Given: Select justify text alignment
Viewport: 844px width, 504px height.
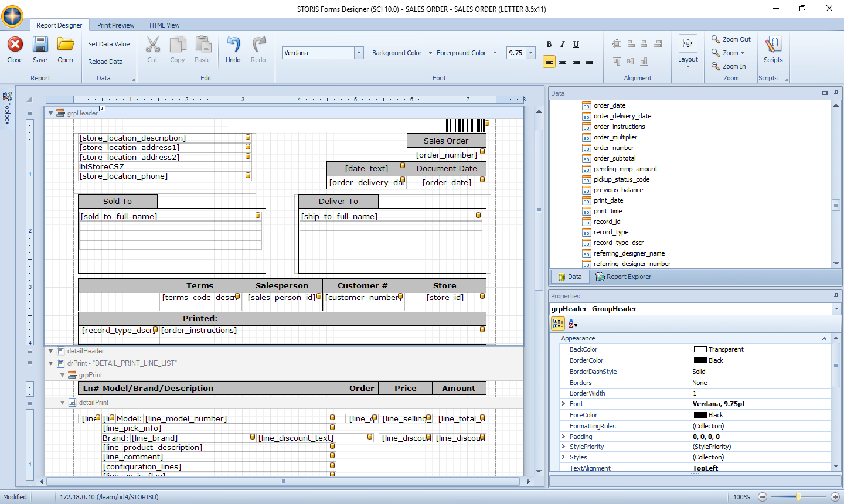Looking at the screenshot, I should [x=590, y=62].
